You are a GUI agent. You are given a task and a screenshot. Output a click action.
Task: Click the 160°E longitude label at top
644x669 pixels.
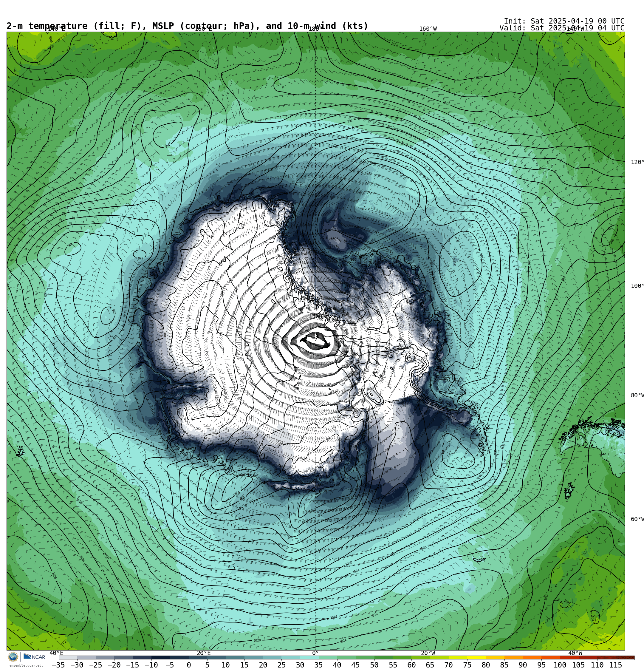tap(203, 29)
